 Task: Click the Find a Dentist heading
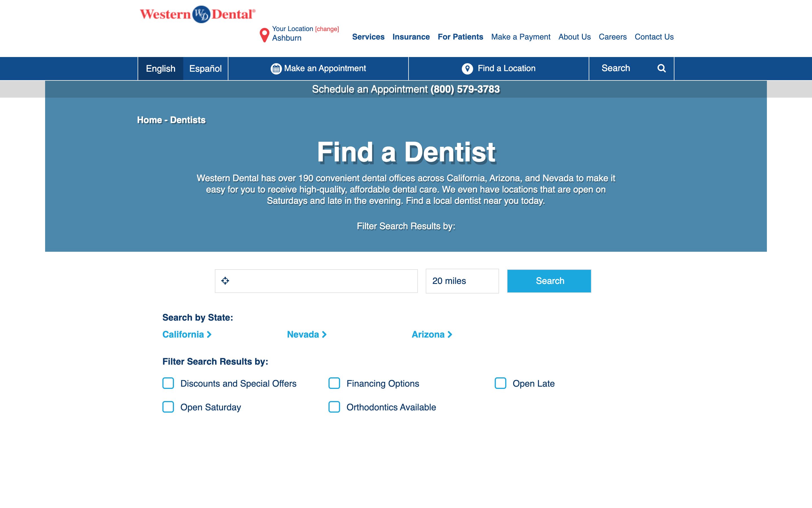(406, 152)
